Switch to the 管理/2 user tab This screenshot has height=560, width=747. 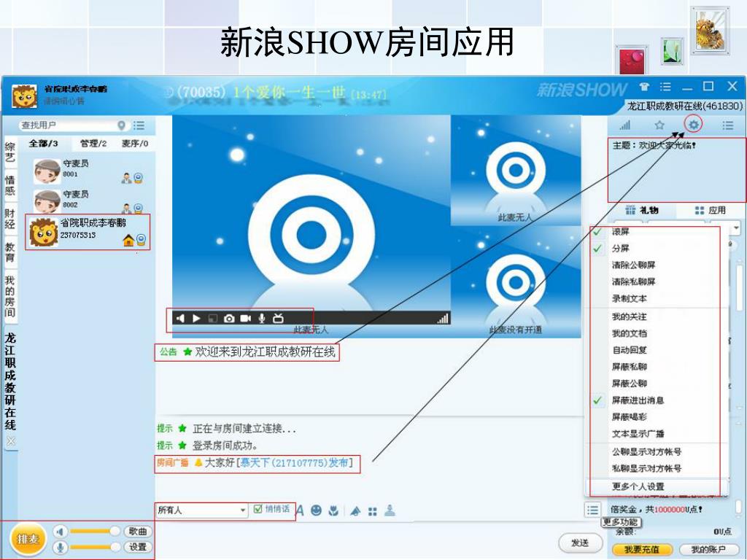pyautogui.click(x=93, y=144)
